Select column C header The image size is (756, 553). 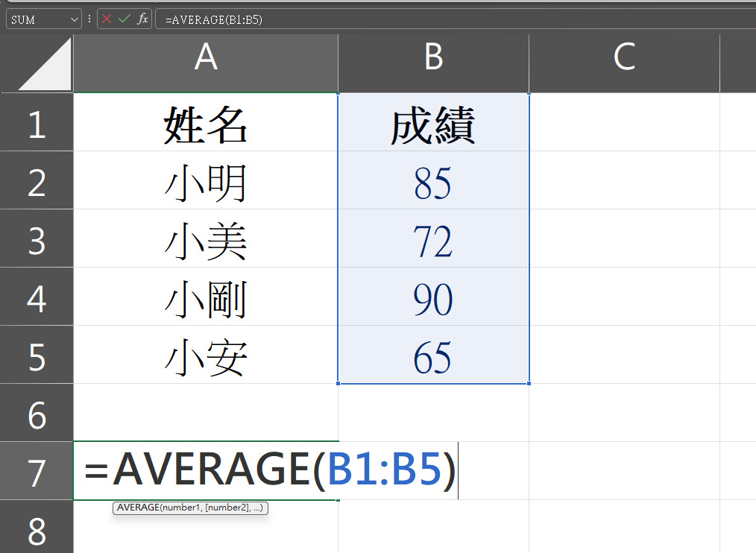click(x=624, y=63)
